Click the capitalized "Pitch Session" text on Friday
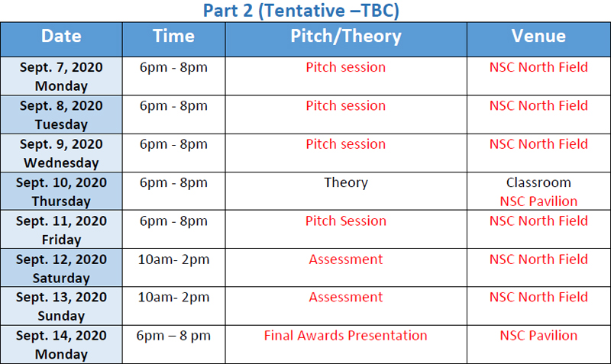The image size is (611, 364). click(345, 221)
